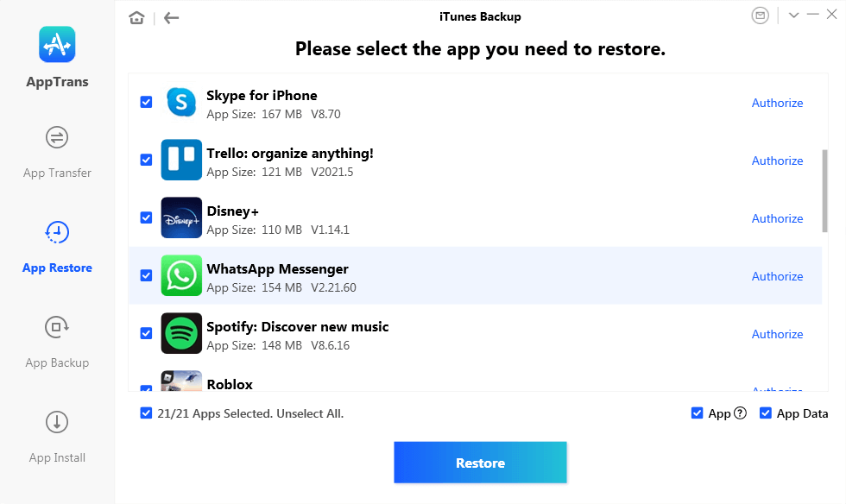Go to home screen via house icon

(136, 18)
